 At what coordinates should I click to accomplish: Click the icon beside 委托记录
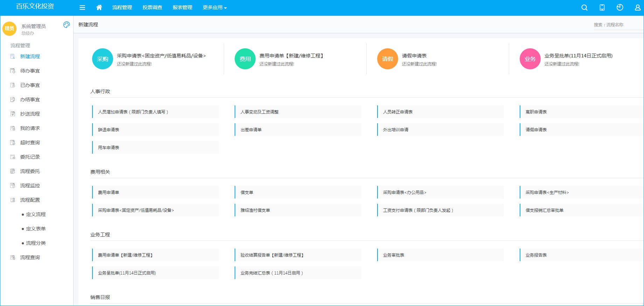(x=13, y=157)
